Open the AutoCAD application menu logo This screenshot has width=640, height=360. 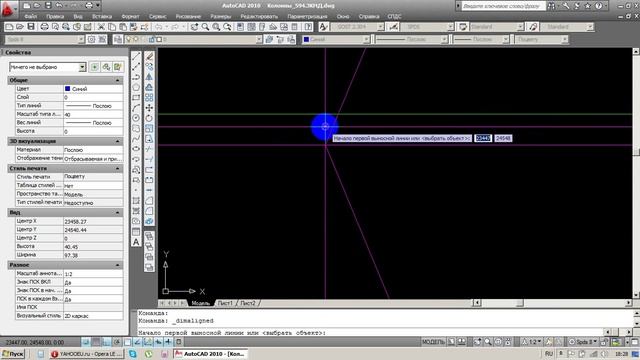8,9
